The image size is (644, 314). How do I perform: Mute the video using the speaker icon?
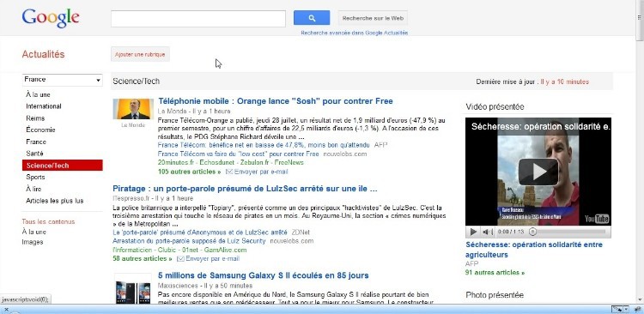[487, 232]
